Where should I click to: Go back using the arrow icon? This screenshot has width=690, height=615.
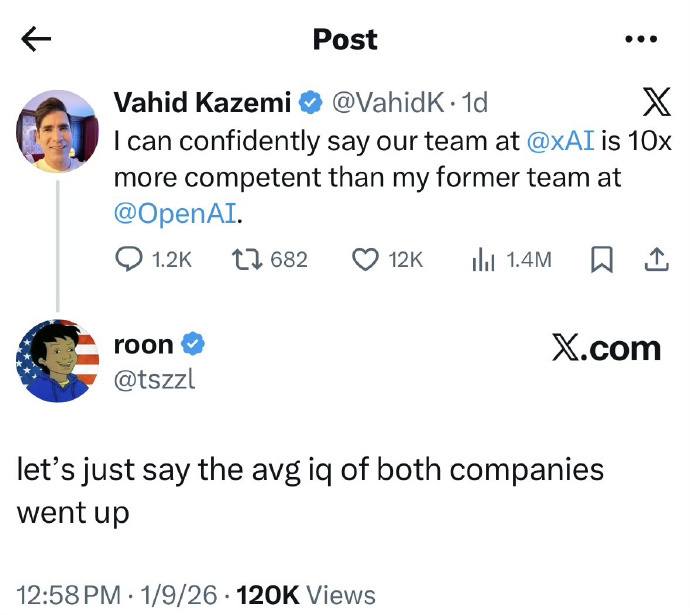36,39
